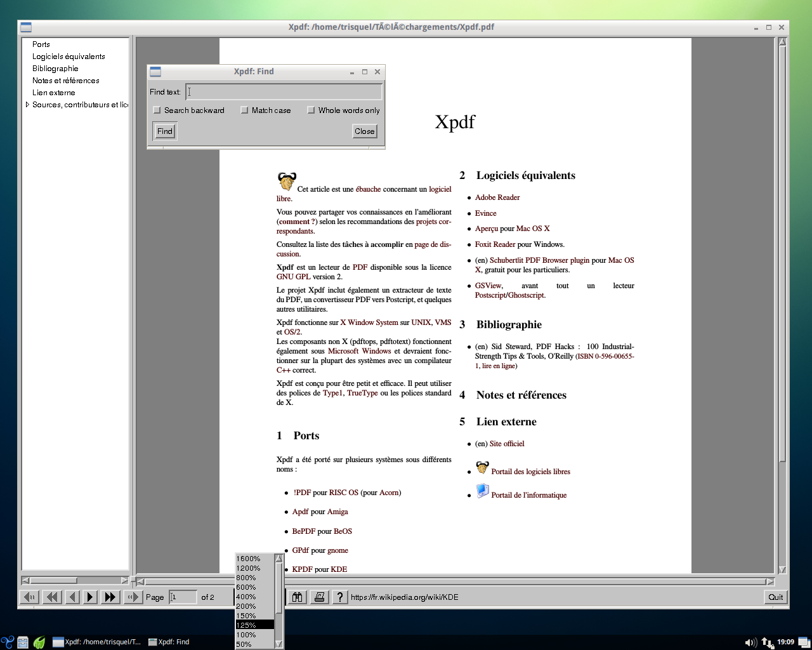This screenshot has width=812, height=650.
Task: Click the zoom list scroll-down arrow
Action: pos(278,644)
